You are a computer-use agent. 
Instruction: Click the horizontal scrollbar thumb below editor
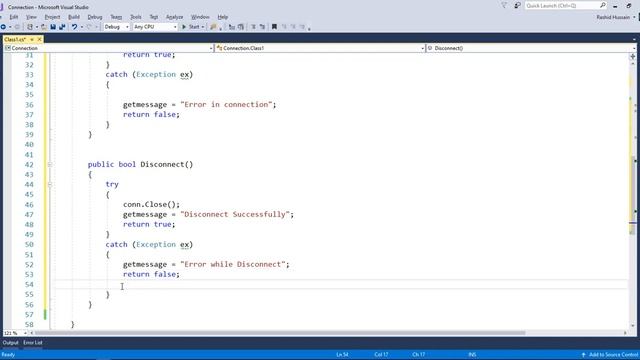pyautogui.click(x=280, y=333)
